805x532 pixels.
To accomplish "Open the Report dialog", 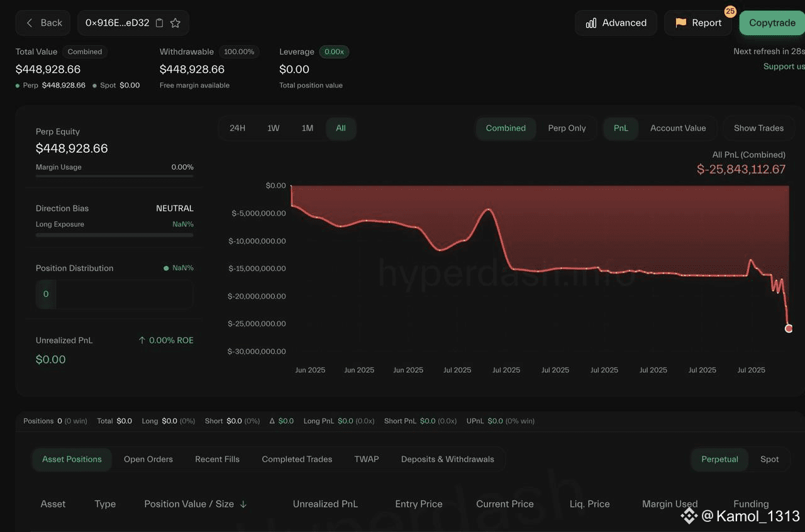I will click(x=698, y=23).
